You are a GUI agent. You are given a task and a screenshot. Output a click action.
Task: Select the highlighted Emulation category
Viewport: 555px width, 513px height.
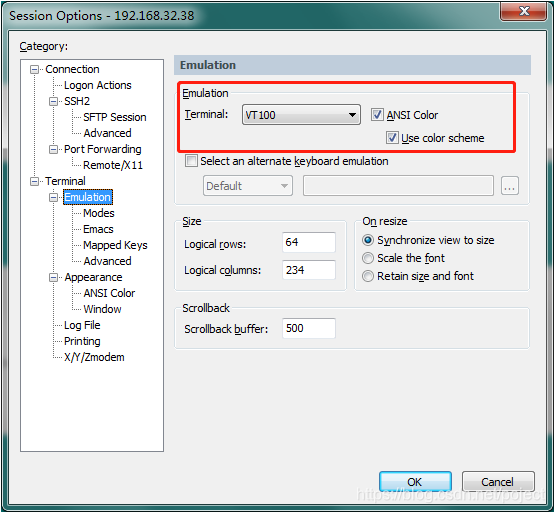(x=88, y=197)
